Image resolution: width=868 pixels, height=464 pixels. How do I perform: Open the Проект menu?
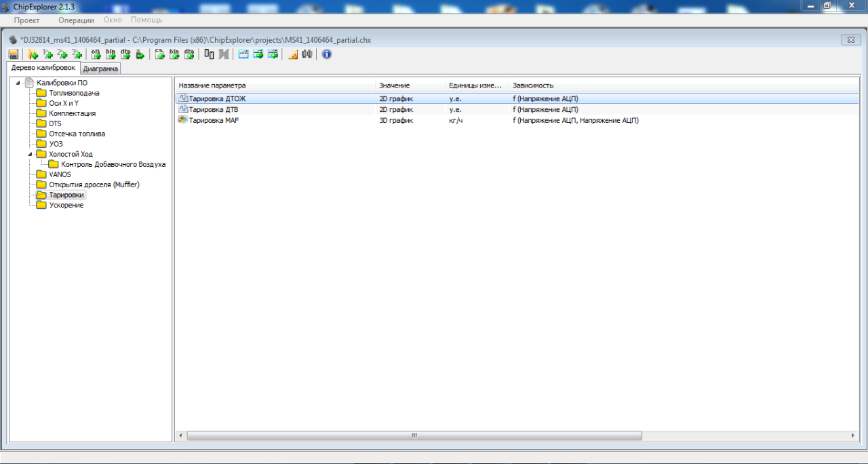pyautogui.click(x=27, y=20)
